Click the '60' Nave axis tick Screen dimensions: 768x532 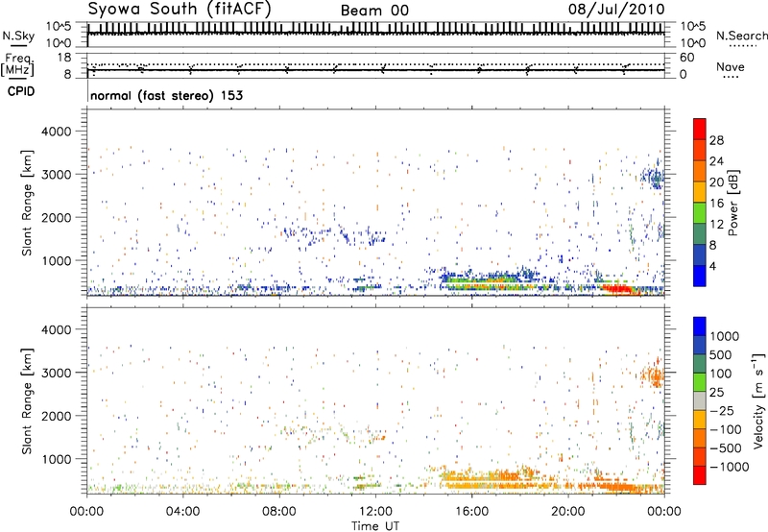click(x=687, y=58)
